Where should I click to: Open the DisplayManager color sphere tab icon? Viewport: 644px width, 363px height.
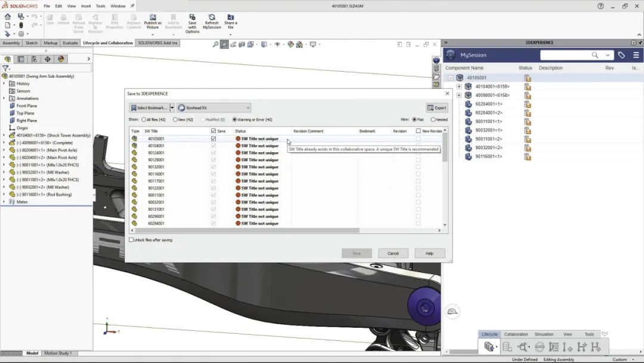click(x=61, y=59)
